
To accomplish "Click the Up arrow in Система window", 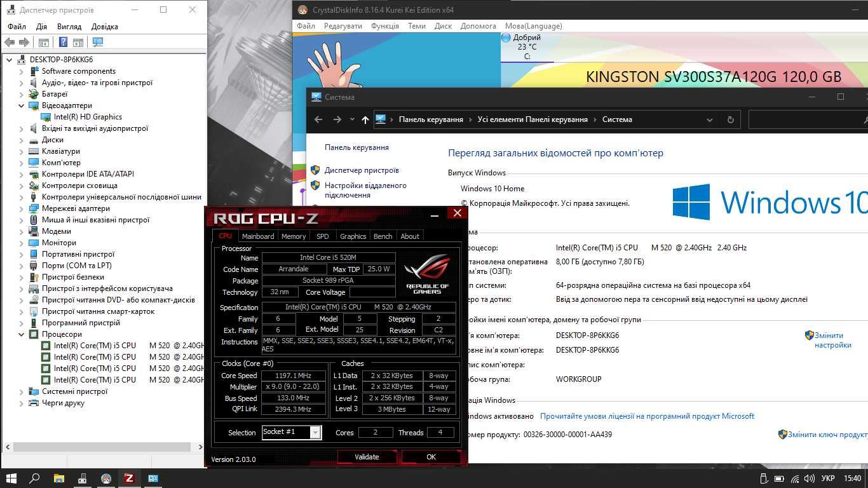I will pos(365,119).
